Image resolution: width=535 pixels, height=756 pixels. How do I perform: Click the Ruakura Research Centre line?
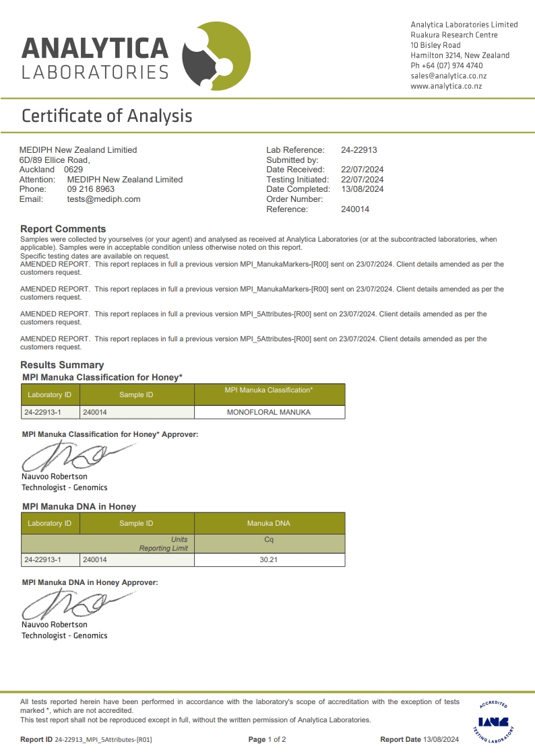(454, 35)
